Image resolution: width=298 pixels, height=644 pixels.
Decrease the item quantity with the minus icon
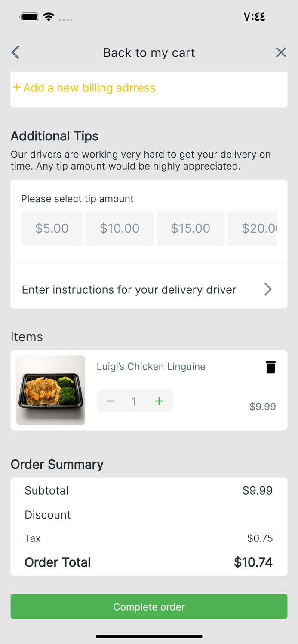pos(111,401)
